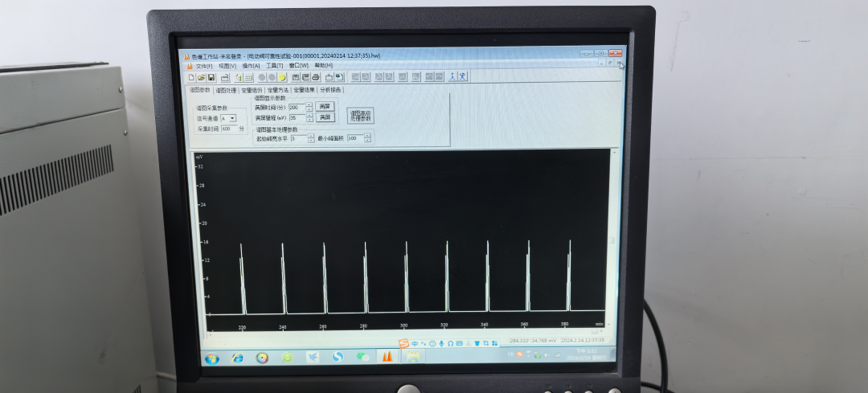Viewport: 868px width, 393px height.
Task: Open the 窗口[W] menu
Action: pos(299,66)
